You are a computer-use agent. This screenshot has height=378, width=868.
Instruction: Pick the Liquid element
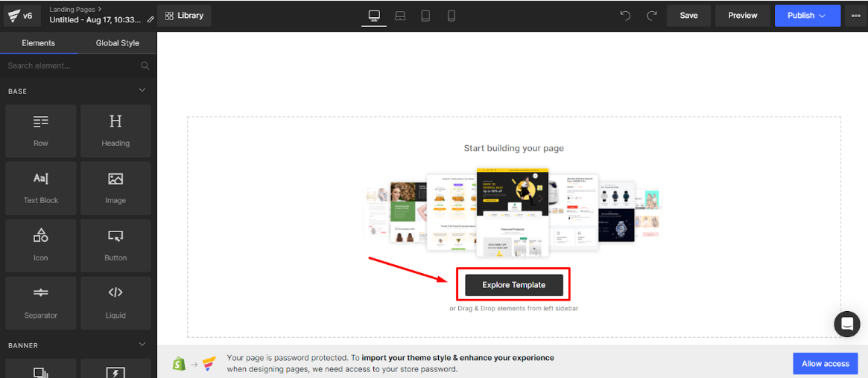[x=115, y=304]
